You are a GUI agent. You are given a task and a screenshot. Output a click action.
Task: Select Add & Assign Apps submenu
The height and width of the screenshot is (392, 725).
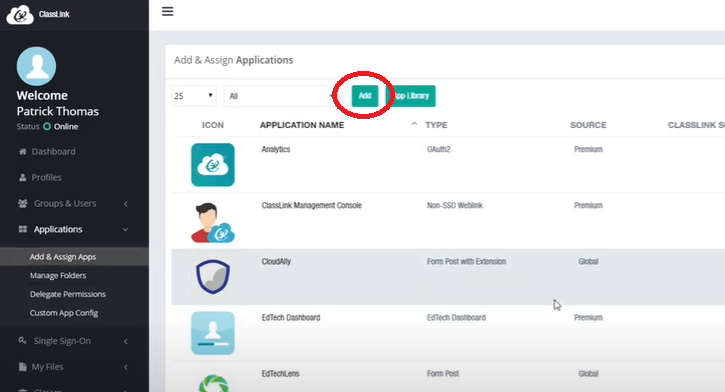point(74,257)
